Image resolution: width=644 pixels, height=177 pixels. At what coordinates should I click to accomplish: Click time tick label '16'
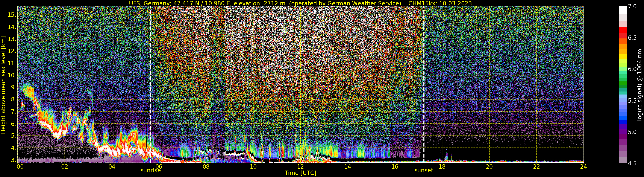pos(395,166)
